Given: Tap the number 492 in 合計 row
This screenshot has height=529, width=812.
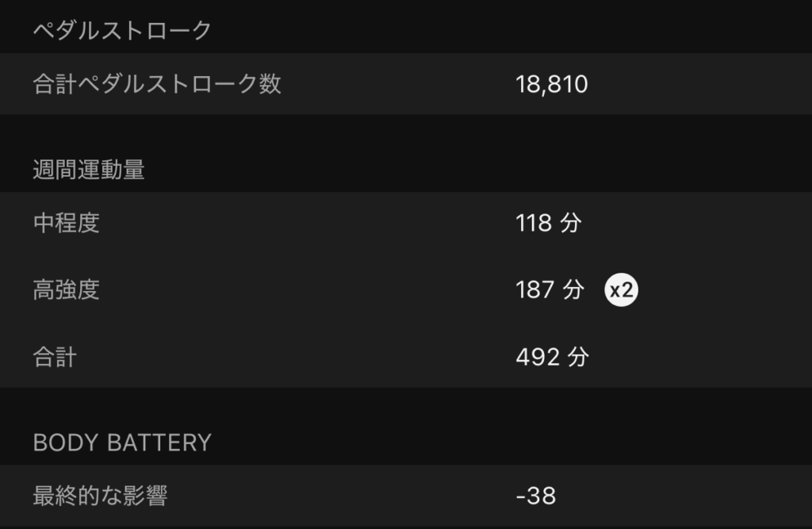Looking at the screenshot, I should point(536,357).
